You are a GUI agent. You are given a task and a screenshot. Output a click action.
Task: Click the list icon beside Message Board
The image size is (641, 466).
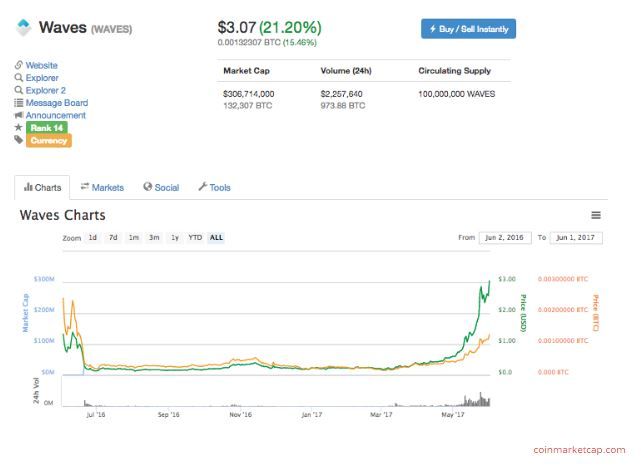[x=19, y=103]
